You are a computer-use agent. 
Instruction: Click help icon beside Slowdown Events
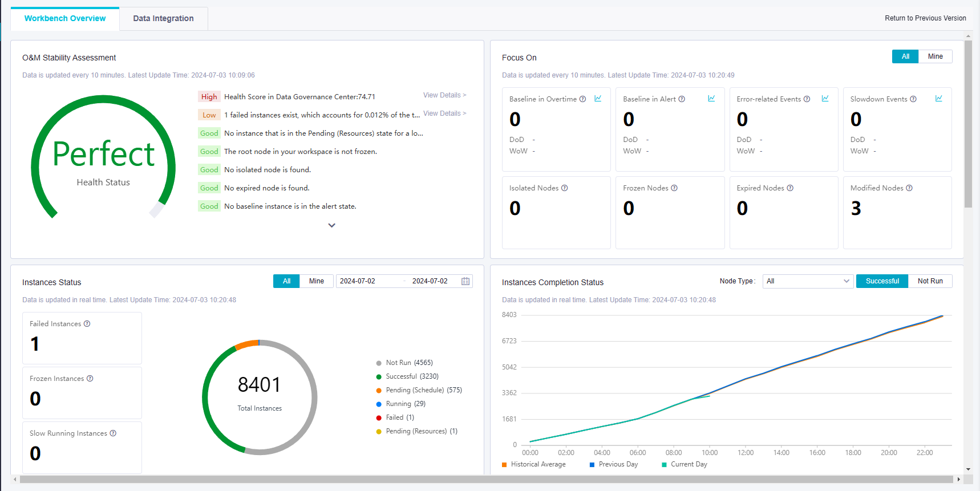click(913, 99)
